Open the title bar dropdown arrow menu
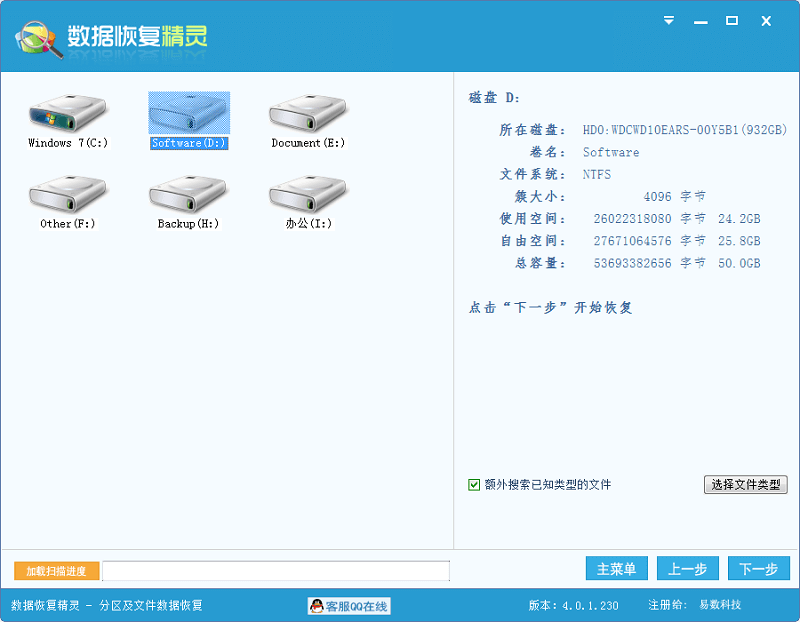Screen dimensions: 800x622 pyautogui.click(x=667, y=18)
